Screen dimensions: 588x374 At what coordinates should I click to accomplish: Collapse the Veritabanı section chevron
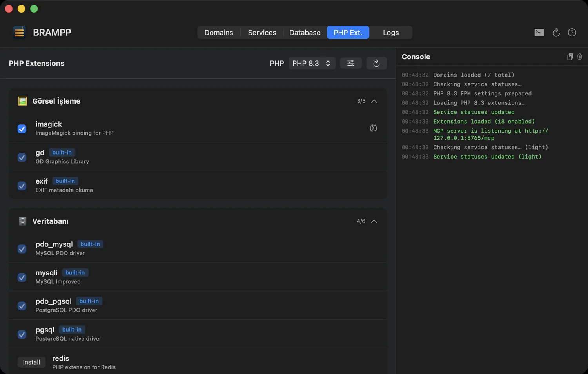[374, 221]
